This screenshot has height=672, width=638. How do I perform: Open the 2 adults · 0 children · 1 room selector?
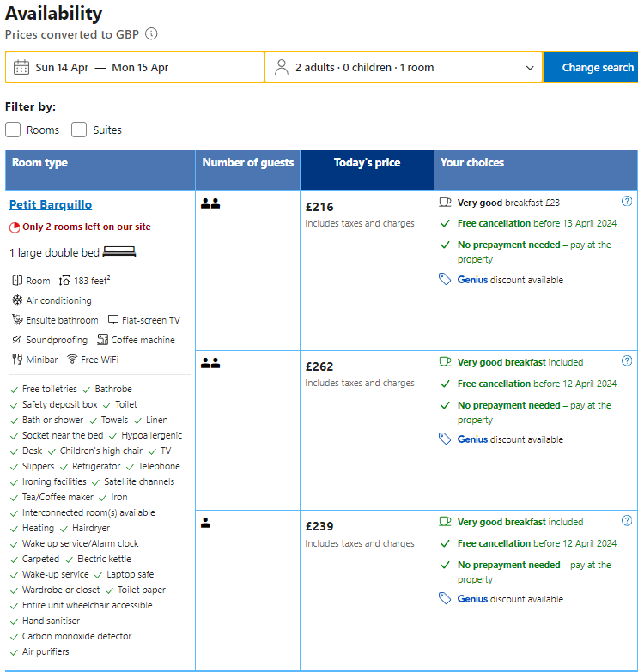pyautogui.click(x=404, y=67)
